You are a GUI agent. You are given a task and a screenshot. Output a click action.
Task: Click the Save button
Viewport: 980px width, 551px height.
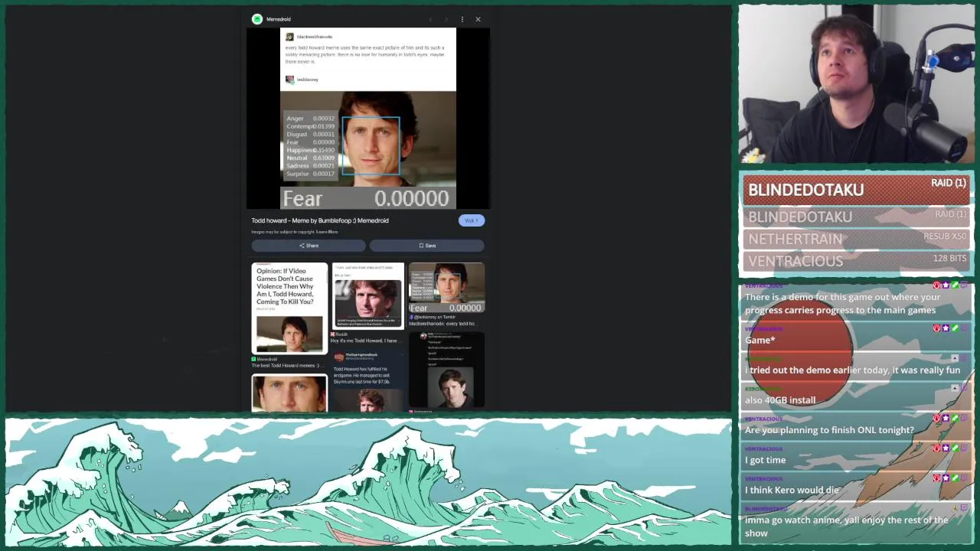pos(427,246)
